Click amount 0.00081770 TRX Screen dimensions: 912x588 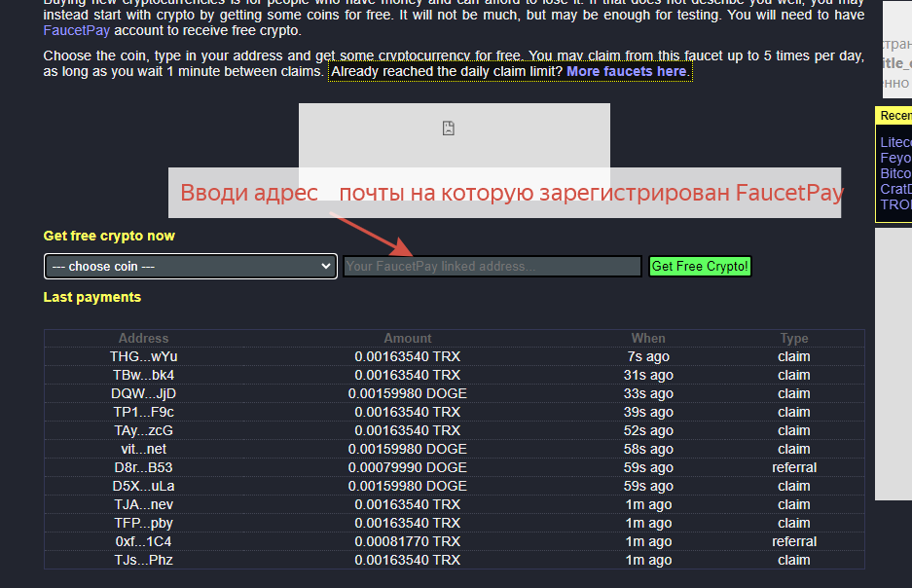pos(408,541)
